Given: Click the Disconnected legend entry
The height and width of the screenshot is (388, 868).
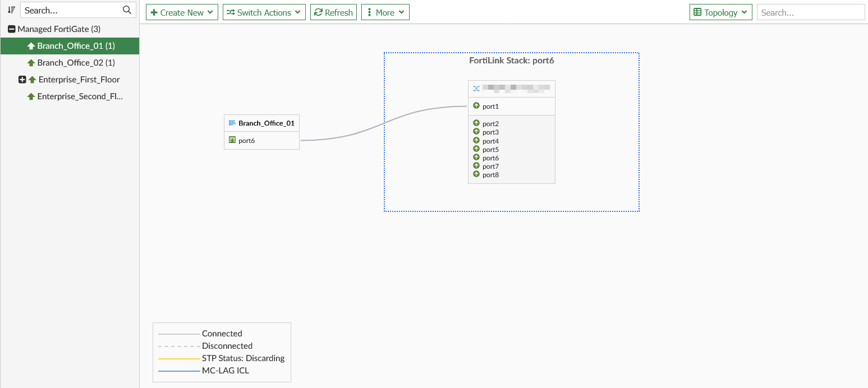Looking at the screenshot, I should point(227,346).
